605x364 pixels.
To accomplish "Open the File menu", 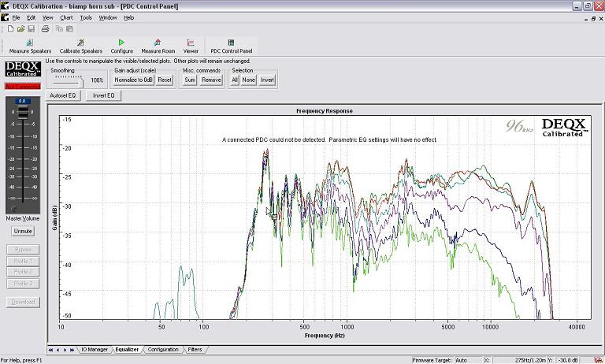I will (x=17, y=18).
